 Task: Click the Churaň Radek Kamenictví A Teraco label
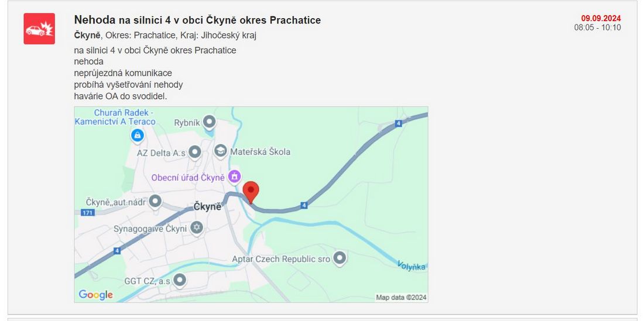(115, 118)
